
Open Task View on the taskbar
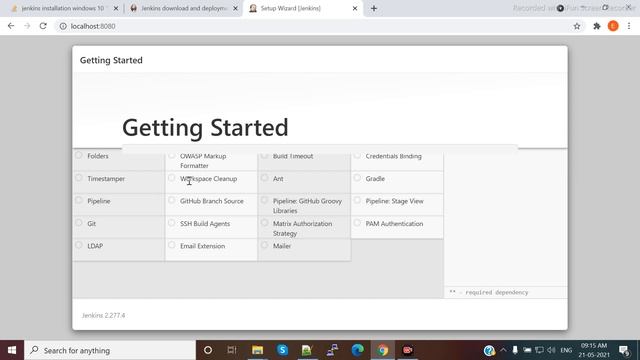232,350
